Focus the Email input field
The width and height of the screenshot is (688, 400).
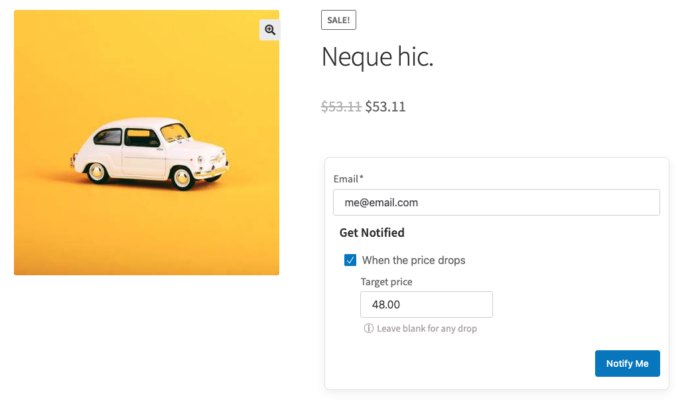[496, 202]
